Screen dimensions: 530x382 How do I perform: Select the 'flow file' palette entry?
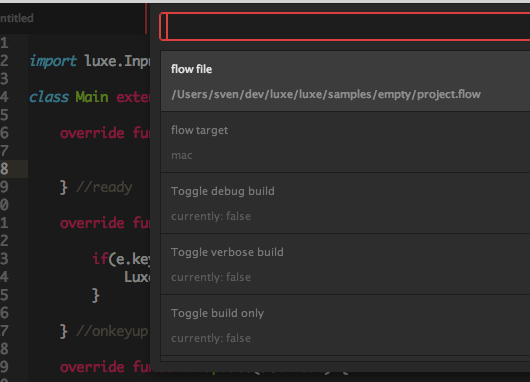(x=345, y=81)
